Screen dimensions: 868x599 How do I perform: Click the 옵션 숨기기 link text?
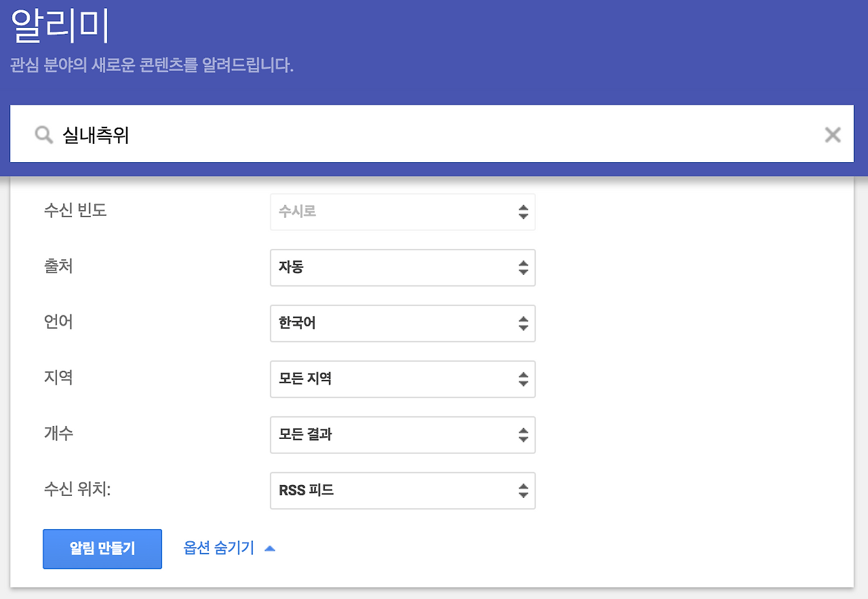[x=218, y=548]
